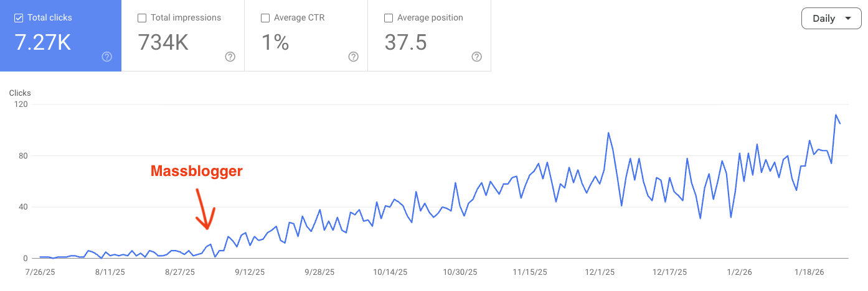Select the 9/12/25 date on the axis
This screenshot has height=291, width=868.
click(250, 272)
